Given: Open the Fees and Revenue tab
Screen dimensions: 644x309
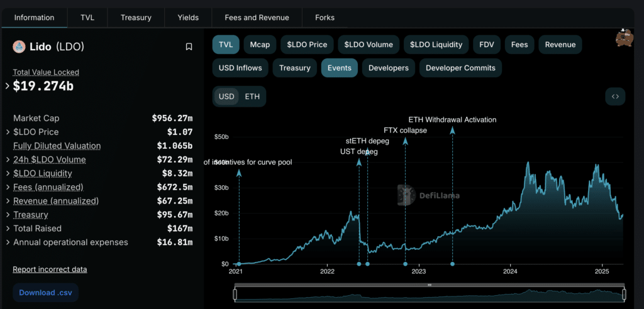Looking at the screenshot, I should (257, 18).
